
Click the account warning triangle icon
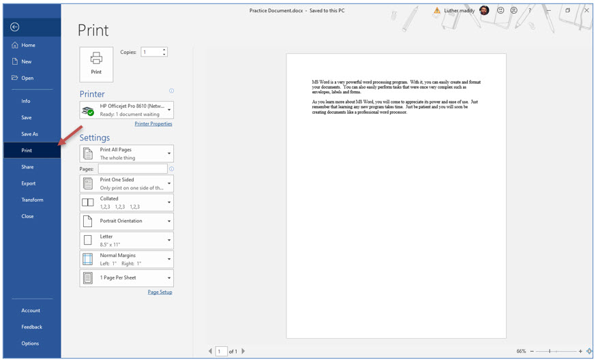pyautogui.click(x=438, y=11)
